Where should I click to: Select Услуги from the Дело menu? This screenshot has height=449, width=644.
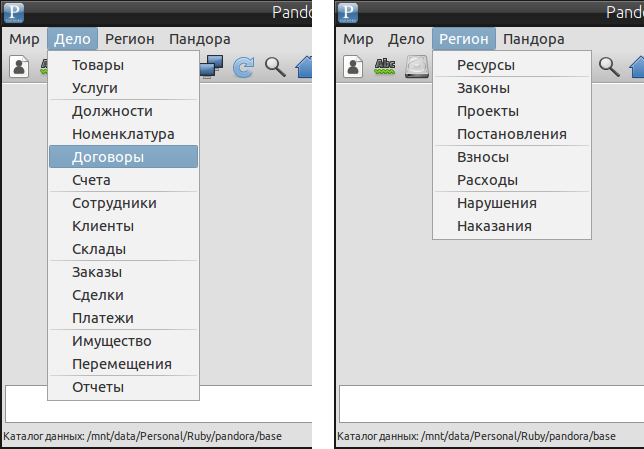(123, 88)
